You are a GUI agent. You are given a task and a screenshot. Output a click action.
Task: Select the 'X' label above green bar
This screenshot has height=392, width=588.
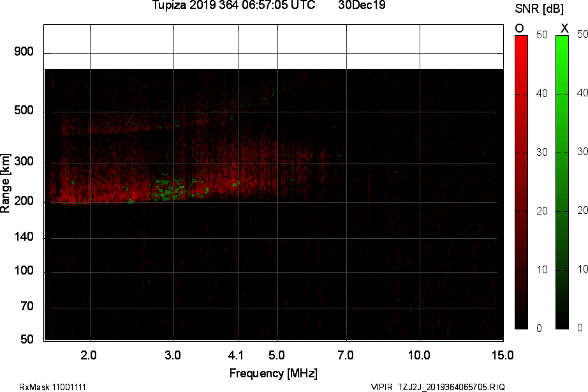tap(564, 28)
